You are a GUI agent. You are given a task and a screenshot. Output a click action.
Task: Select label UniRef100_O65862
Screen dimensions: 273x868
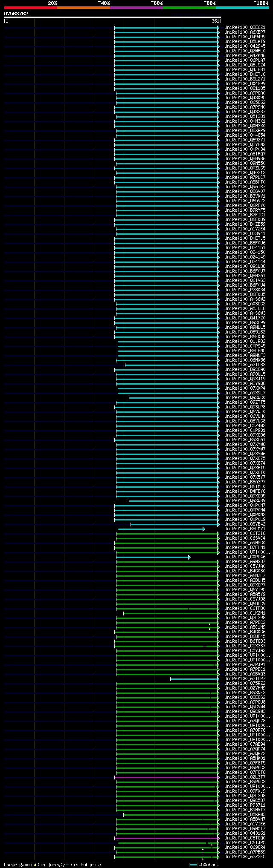tap(245, 102)
